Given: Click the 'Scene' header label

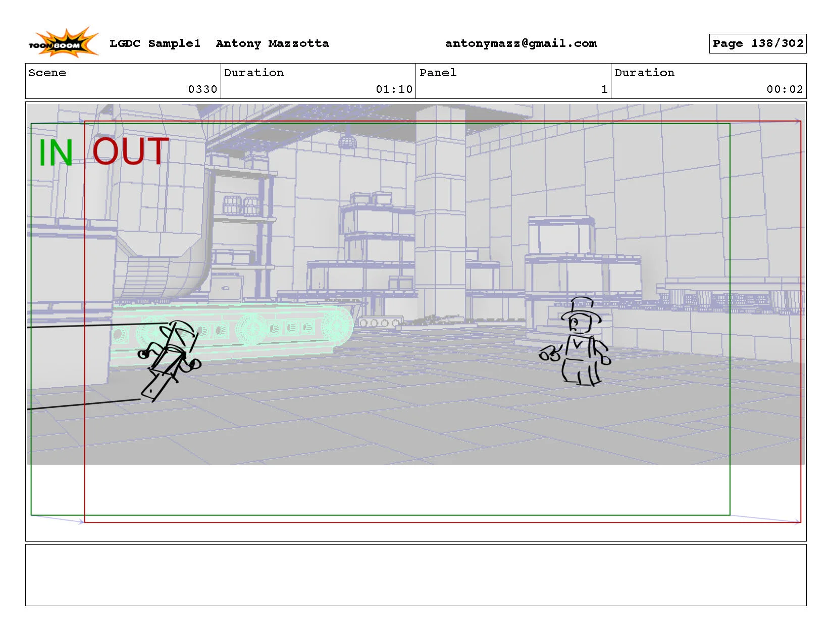Looking at the screenshot, I should tap(47, 73).
